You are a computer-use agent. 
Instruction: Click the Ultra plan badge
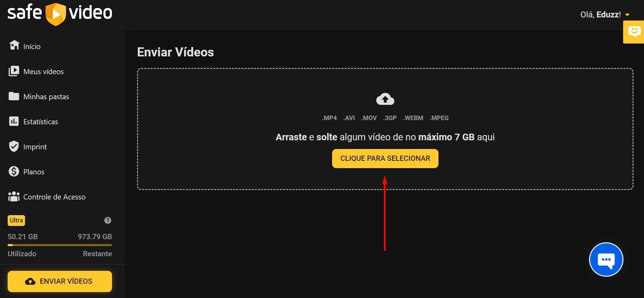[x=16, y=220]
